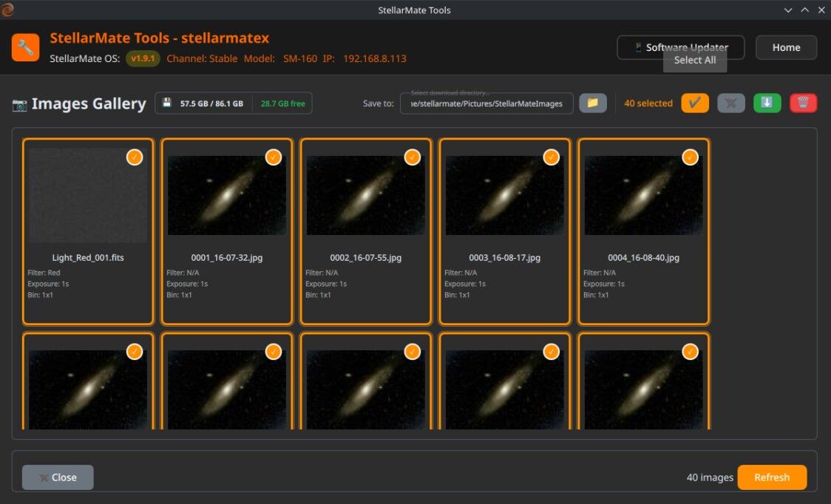Open the 0002_16-07-55.jpg galaxy thumbnail
Viewport: 831px width, 504px height.
point(366,195)
